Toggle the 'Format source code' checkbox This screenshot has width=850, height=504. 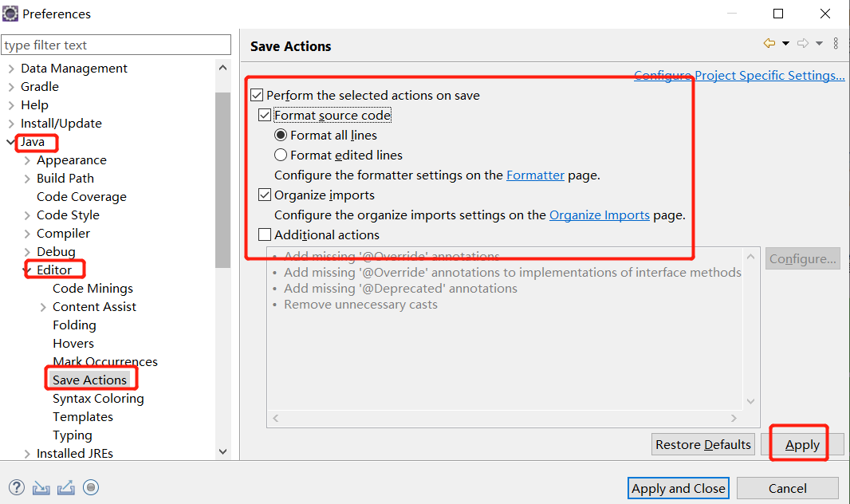265,115
